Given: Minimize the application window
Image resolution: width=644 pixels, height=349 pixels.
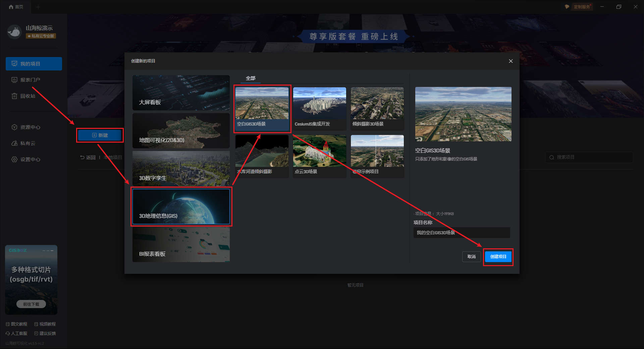Looking at the screenshot, I should (602, 7).
